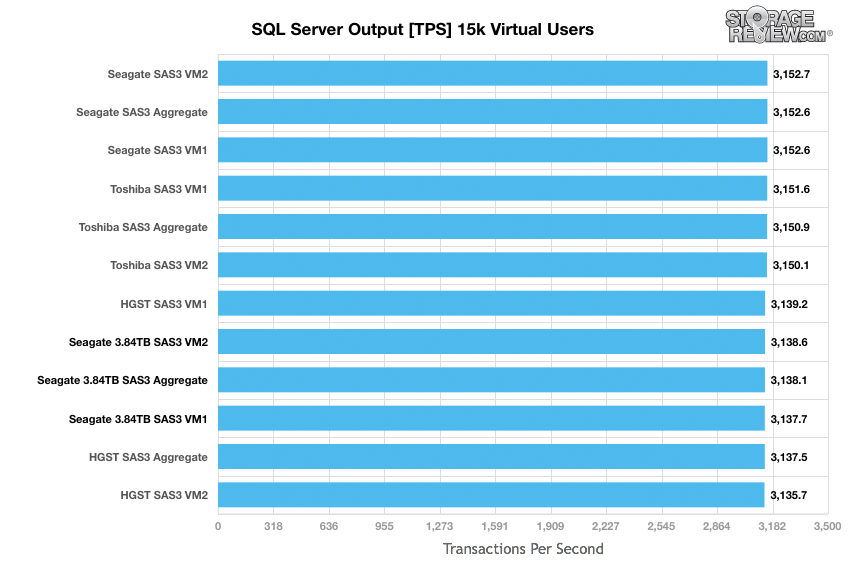Screen dimensions: 850x578
Task: Click the value 3,152.7
Action: tap(791, 74)
